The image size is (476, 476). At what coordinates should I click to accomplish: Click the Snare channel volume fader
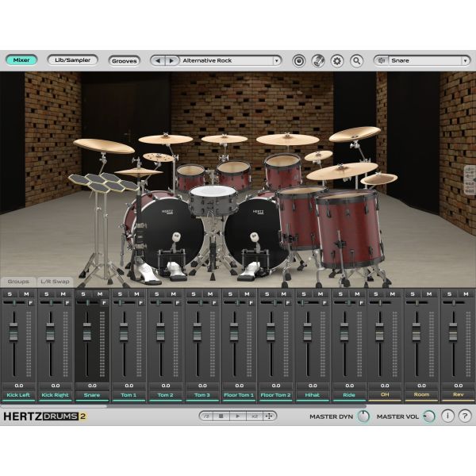(86, 332)
